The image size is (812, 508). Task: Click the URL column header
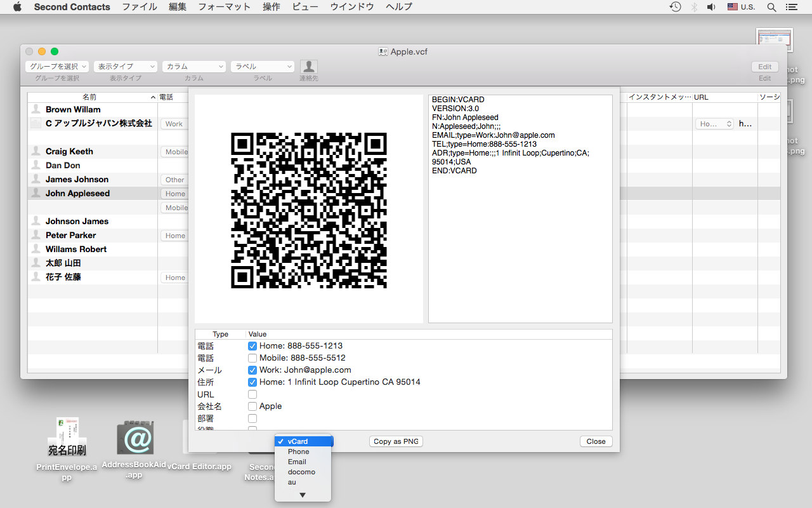(725, 97)
